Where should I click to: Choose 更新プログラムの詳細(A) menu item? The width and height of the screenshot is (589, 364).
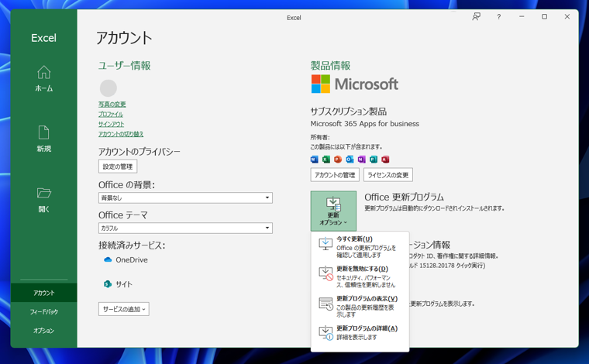[x=360, y=332]
